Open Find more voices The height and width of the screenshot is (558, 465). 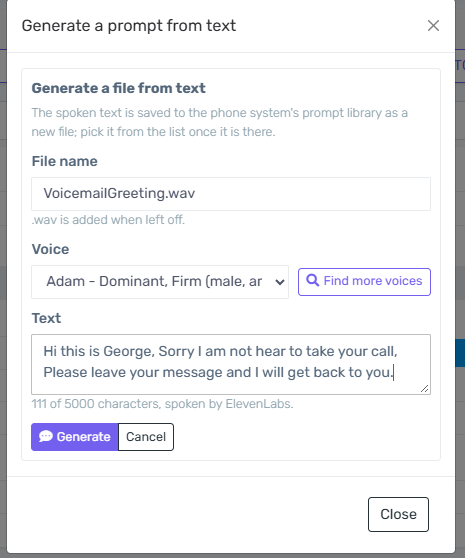pyautogui.click(x=364, y=282)
